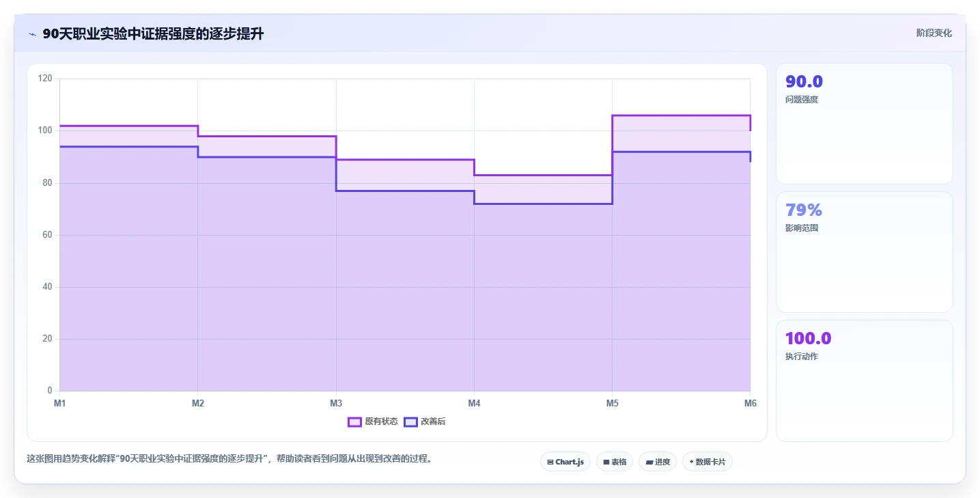Click the 79% value in the 影响范围 card
The image size is (980, 498).
point(804,210)
